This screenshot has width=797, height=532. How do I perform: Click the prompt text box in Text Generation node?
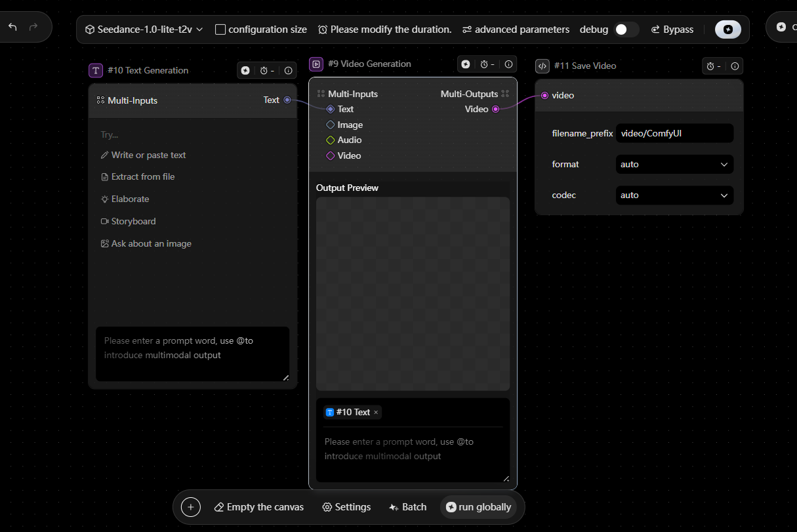coord(192,354)
